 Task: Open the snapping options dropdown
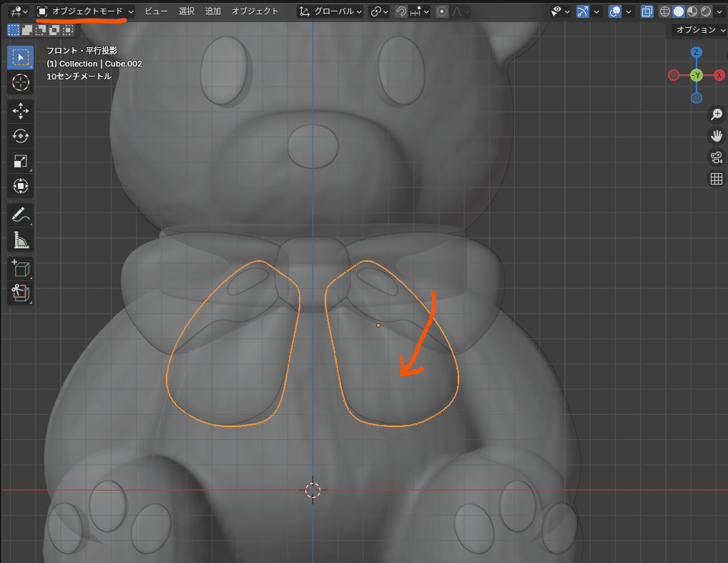419,11
